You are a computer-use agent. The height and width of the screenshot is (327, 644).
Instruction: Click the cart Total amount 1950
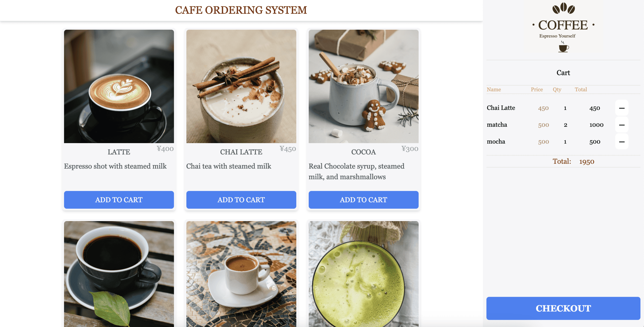(587, 161)
